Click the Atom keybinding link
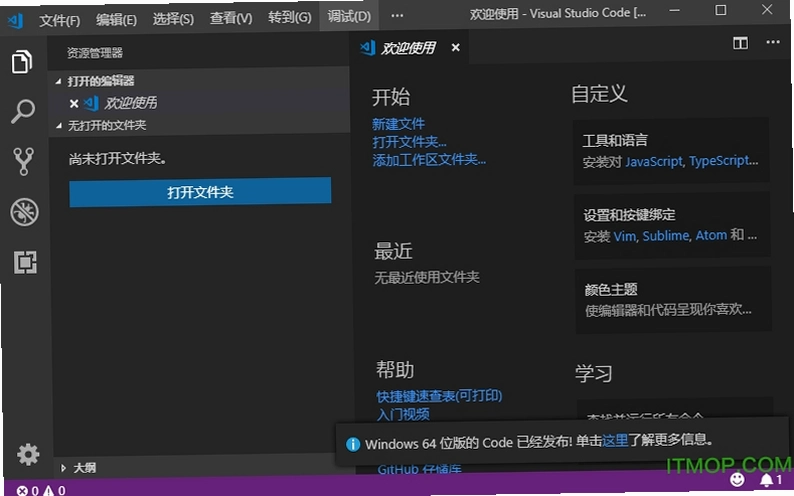 point(711,235)
